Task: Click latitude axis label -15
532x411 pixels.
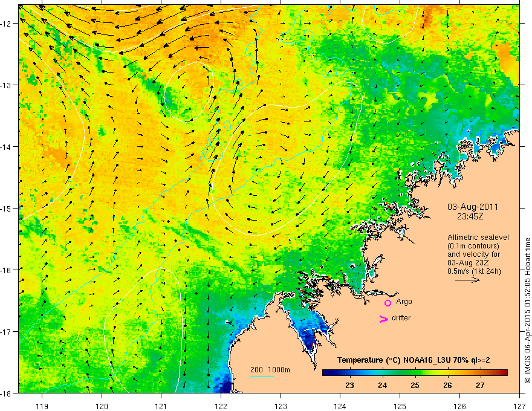Action: pyautogui.click(x=7, y=208)
